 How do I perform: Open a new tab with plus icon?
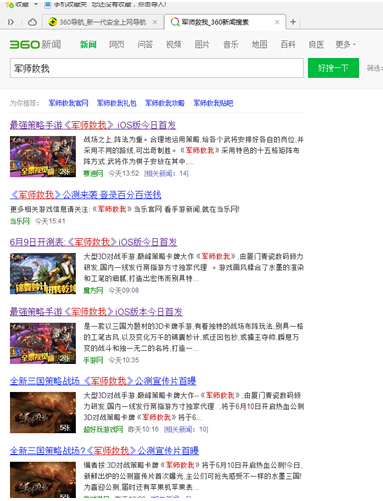[293, 22]
